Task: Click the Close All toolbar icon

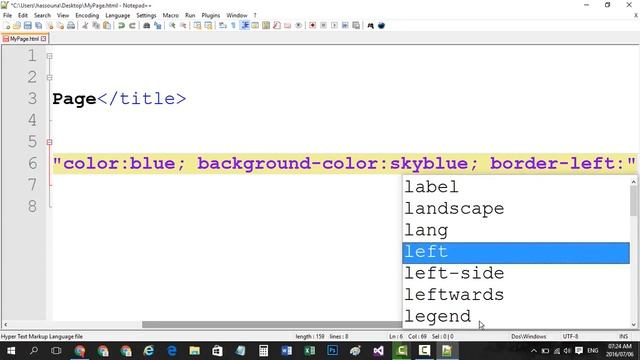Action: pos(60,26)
